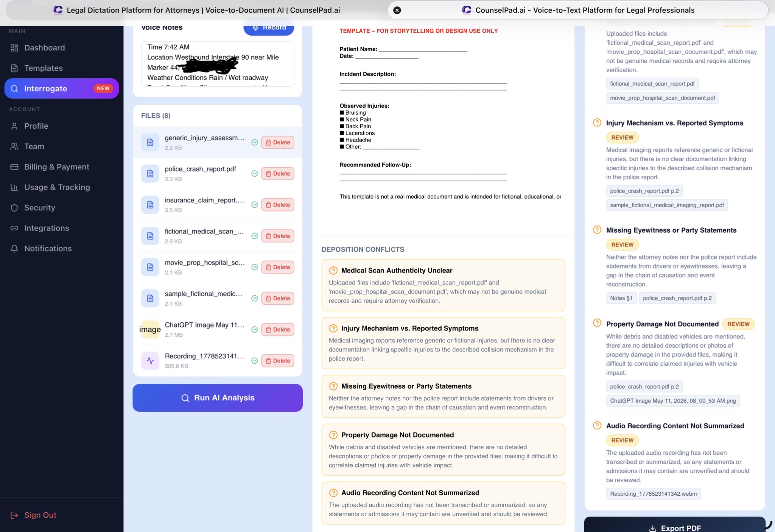Click the green check status of police_crash_report.pdf

[x=255, y=174]
